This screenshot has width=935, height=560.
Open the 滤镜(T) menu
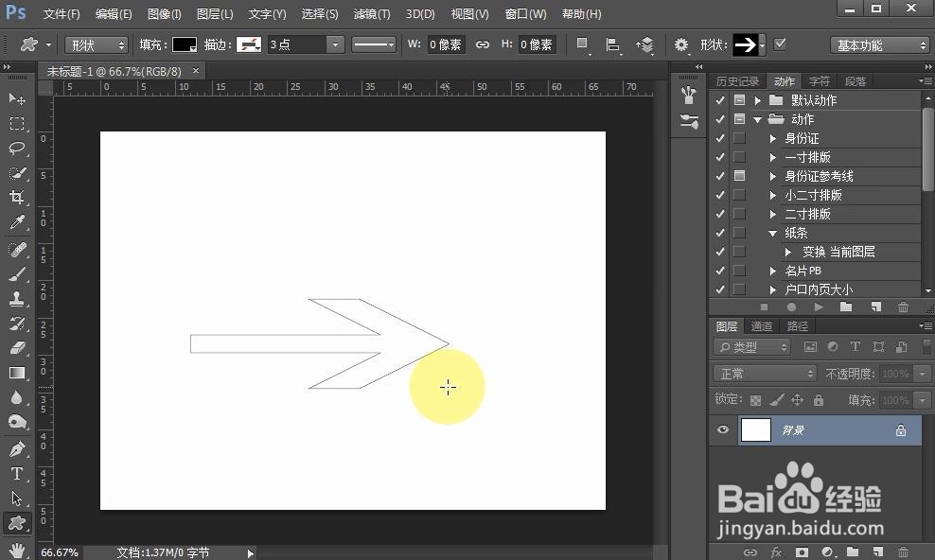coord(372,13)
